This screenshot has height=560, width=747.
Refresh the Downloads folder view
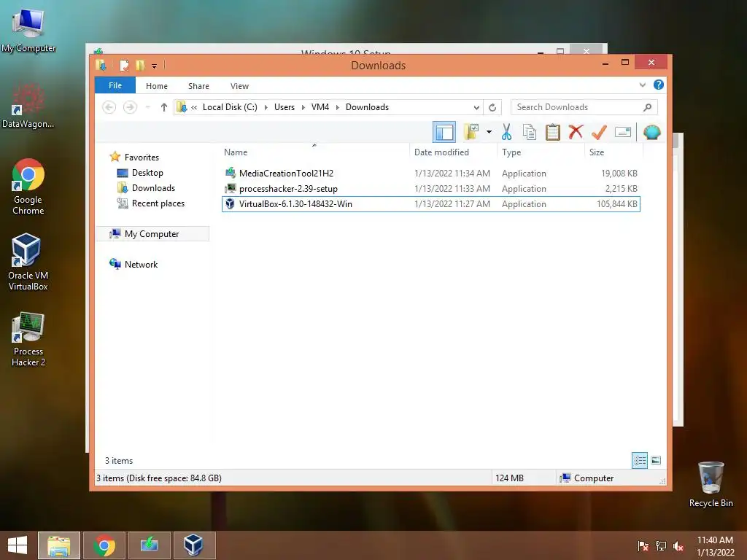tap(492, 107)
